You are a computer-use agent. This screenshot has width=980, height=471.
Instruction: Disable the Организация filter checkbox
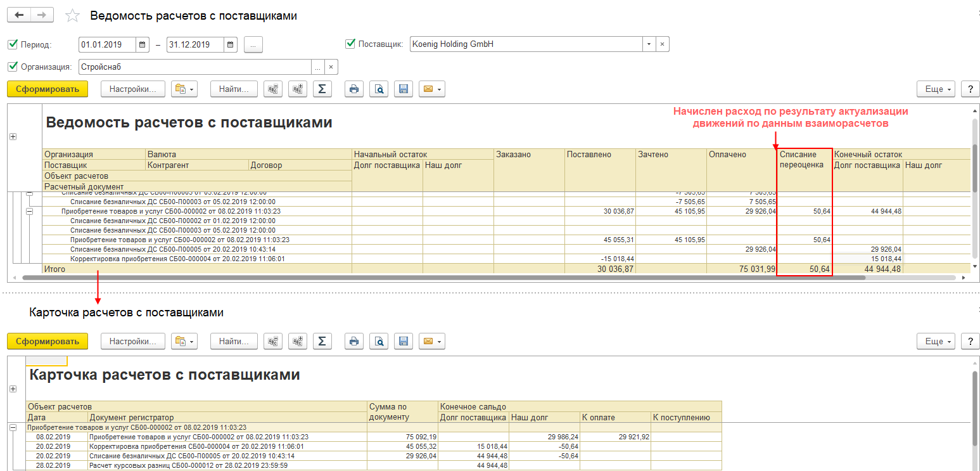pos(12,67)
